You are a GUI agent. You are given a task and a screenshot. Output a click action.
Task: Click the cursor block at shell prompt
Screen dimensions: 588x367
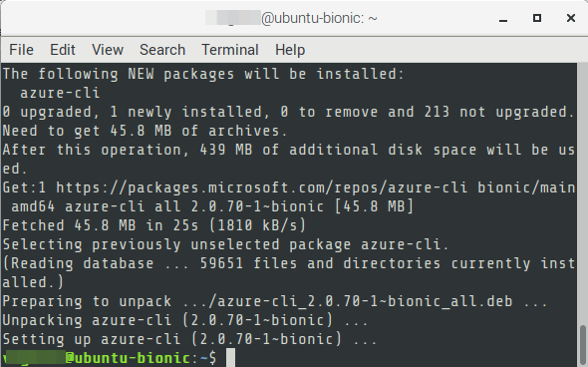tap(230, 358)
